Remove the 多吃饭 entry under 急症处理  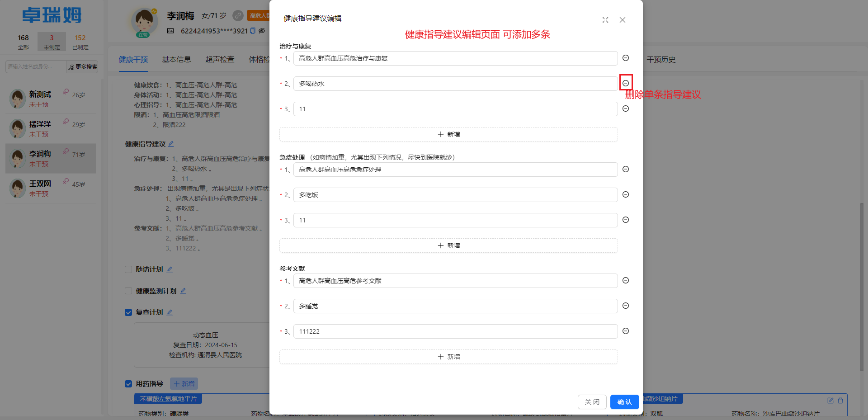point(626,194)
